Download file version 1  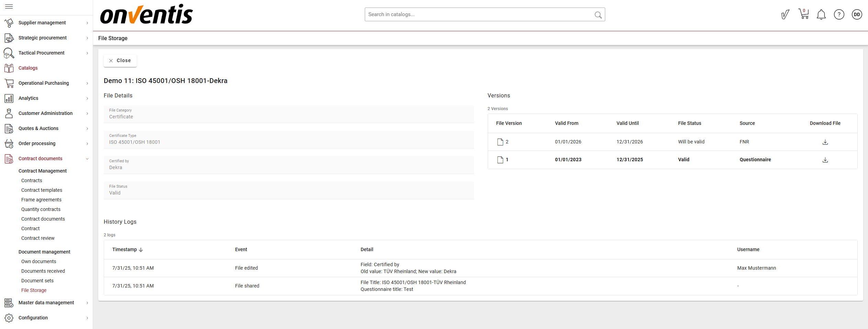pos(825,160)
